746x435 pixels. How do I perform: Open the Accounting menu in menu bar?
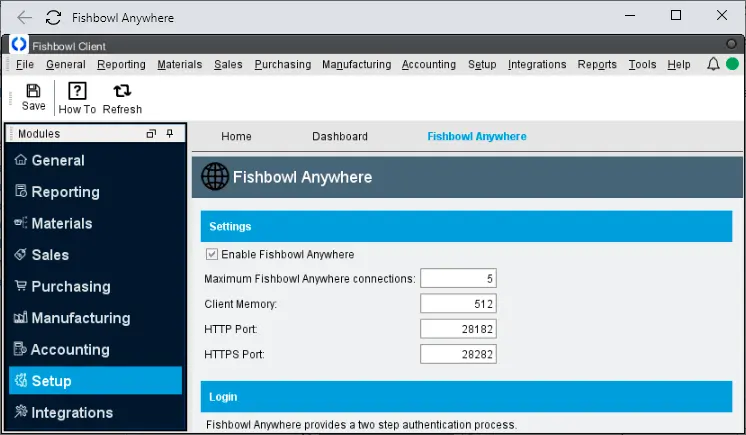click(x=429, y=64)
